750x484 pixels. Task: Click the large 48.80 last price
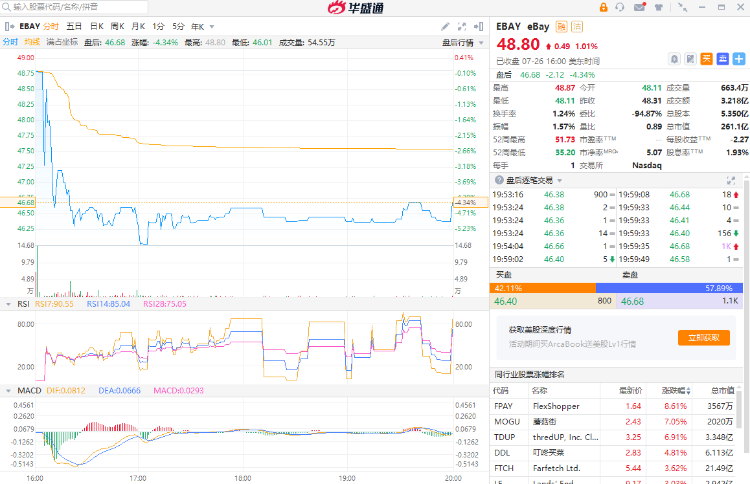pyautogui.click(x=518, y=44)
